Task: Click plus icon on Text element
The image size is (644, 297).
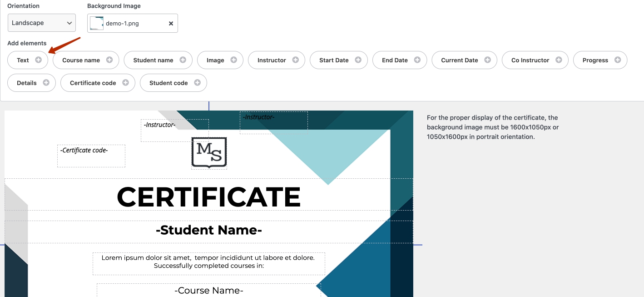Action: [39, 60]
